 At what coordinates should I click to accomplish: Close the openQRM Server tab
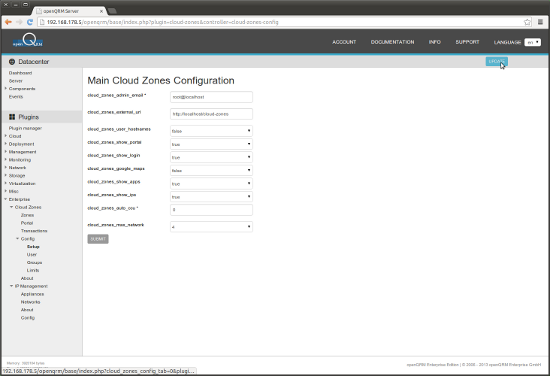click(101, 11)
